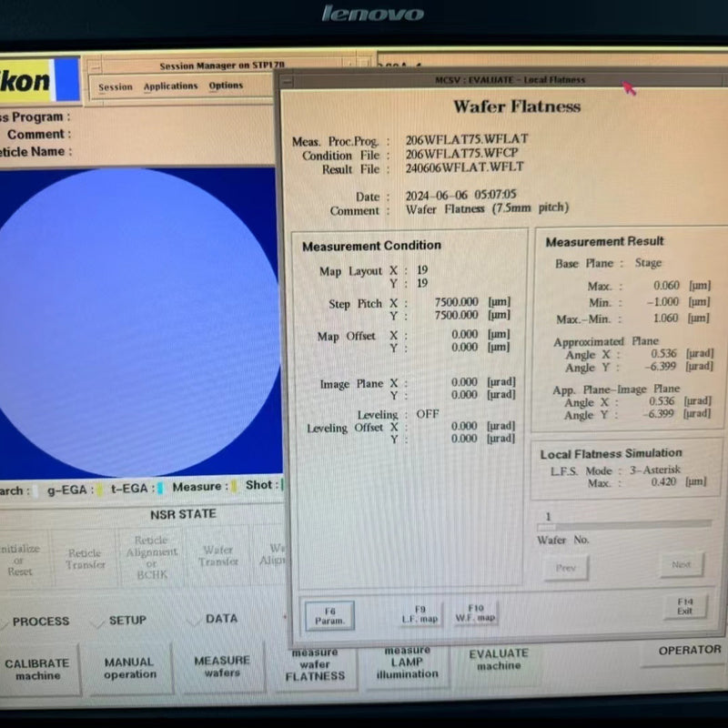
Task: Open the MCSV EVALUATE window menu button
Action: (x=288, y=81)
